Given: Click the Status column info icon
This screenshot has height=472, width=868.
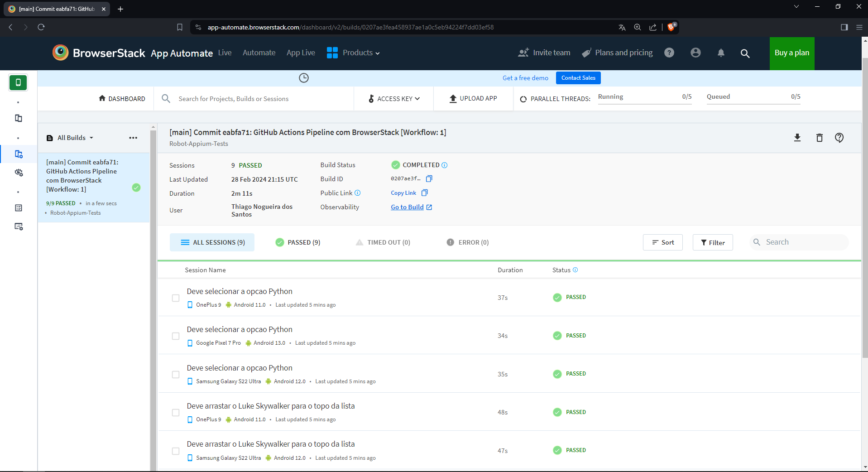Looking at the screenshot, I should [x=575, y=270].
